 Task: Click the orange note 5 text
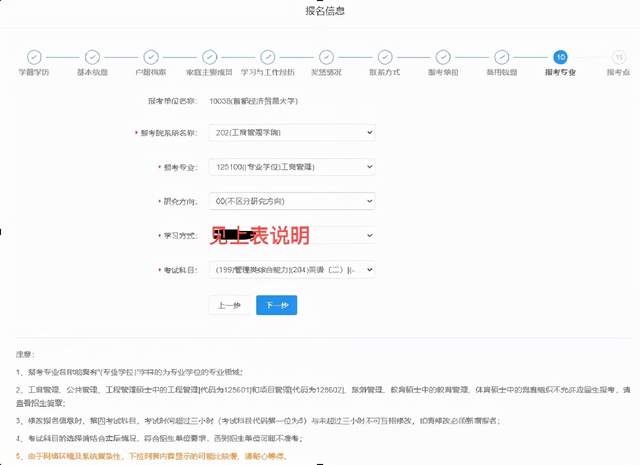pyautogui.click(x=152, y=456)
